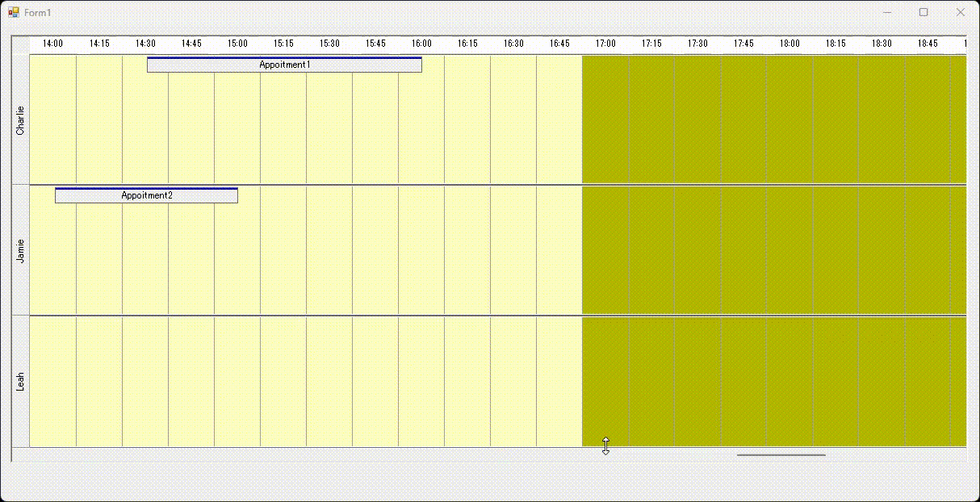This screenshot has height=502, width=980.
Task: Click the Jamie row header
Action: [21, 250]
